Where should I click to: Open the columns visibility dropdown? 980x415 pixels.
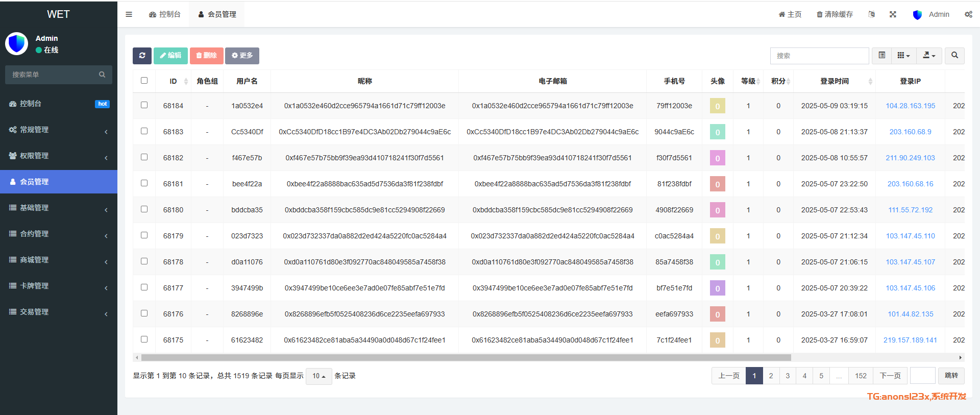[x=903, y=56]
